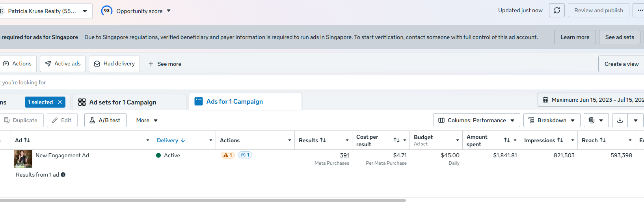The image size is (644, 216).
Task: Open Impressions column options caret
Action: (x=573, y=140)
